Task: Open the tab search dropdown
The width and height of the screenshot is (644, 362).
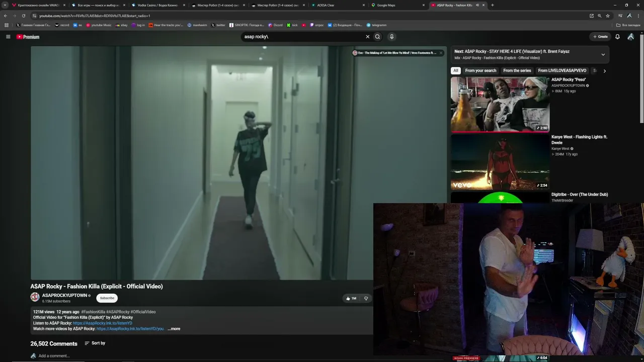Action: pyautogui.click(x=5, y=5)
